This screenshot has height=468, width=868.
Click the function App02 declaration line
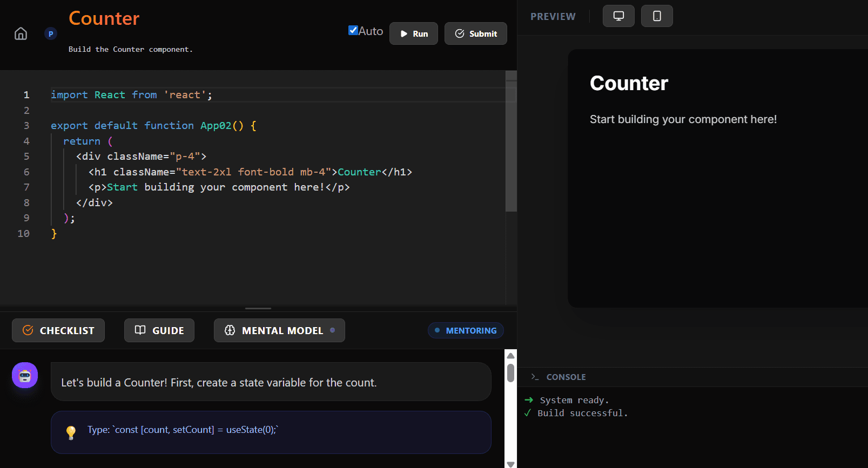point(153,126)
